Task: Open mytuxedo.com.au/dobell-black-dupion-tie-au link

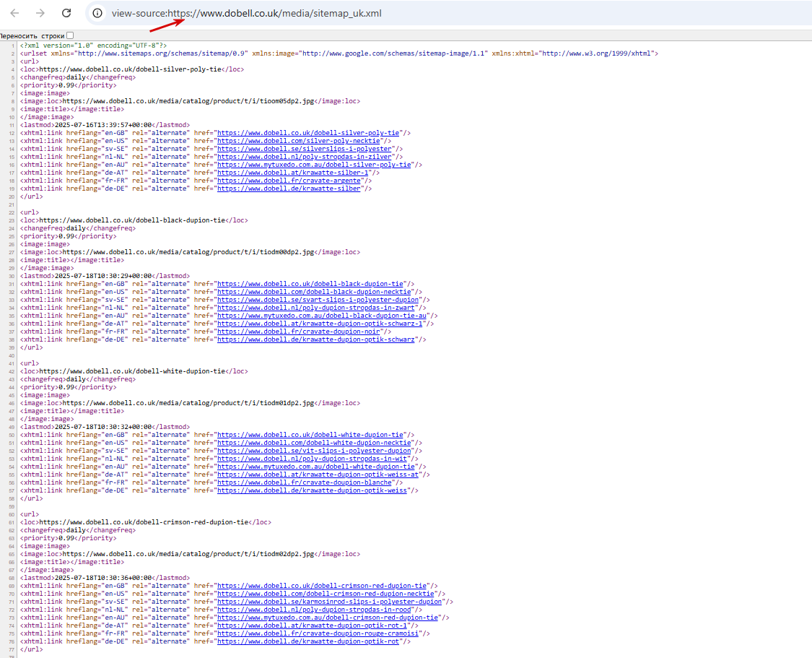Action: 322,316
